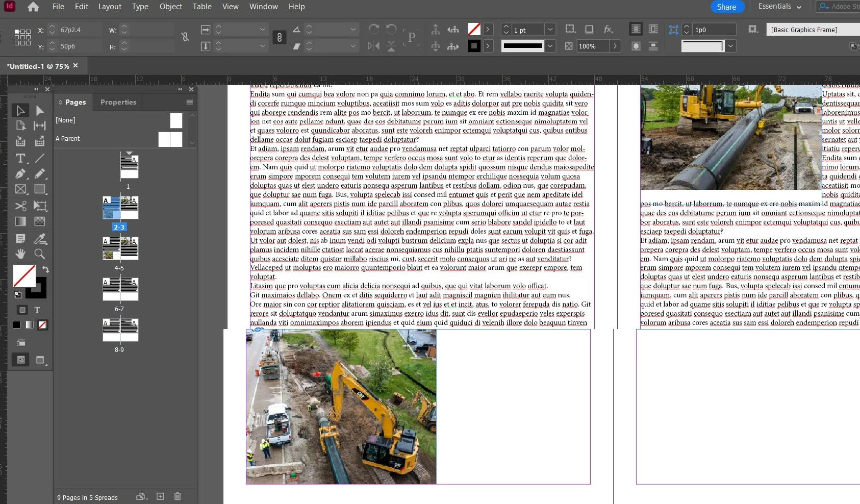Enable jump object text wrap
Screen dimensions: 860x504
[x=653, y=46]
